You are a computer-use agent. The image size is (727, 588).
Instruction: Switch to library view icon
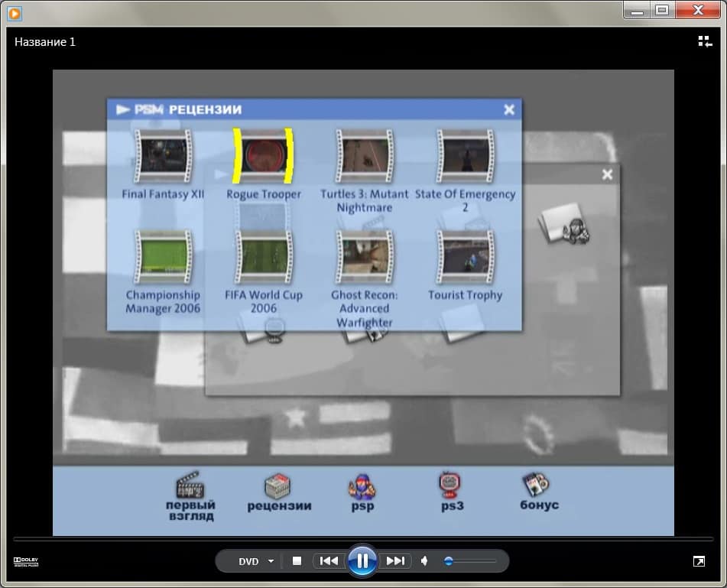pyautogui.click(x=705, y=42)
